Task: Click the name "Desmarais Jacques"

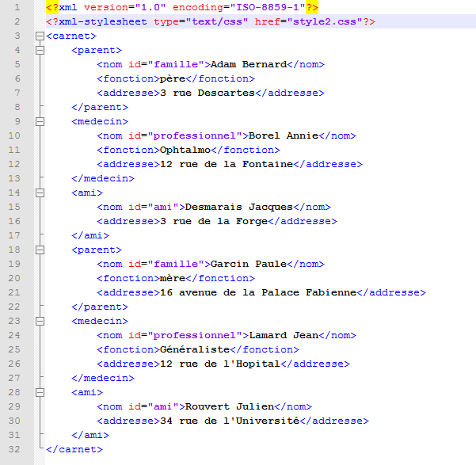Action: [239, 207]
